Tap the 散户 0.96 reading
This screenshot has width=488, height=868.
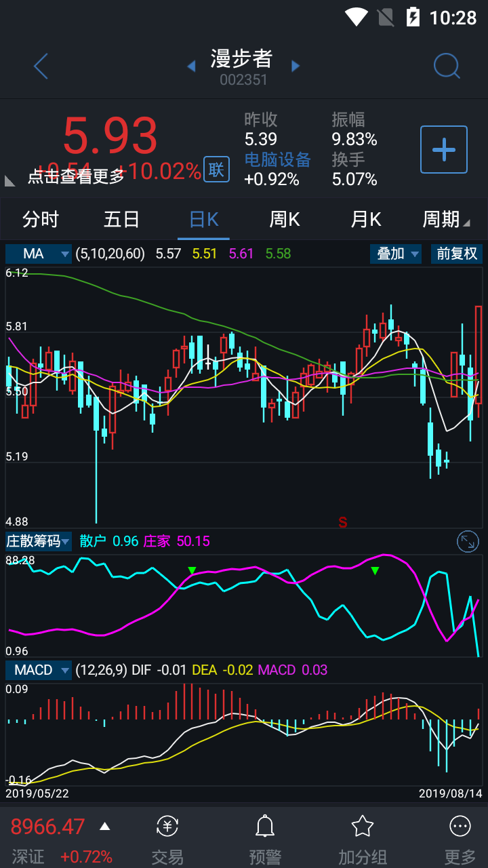click(x=108, y=541)
